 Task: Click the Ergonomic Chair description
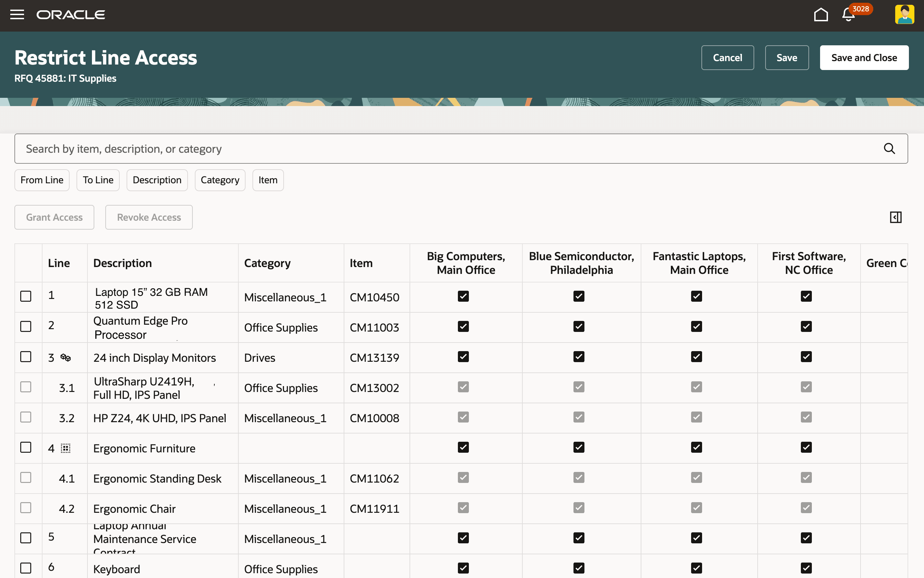[x=134, y=509]
